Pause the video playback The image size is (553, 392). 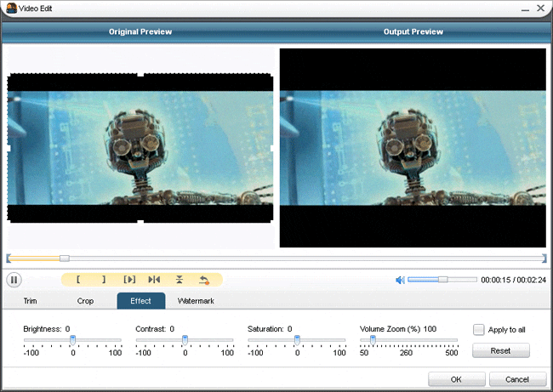(14, 280)
